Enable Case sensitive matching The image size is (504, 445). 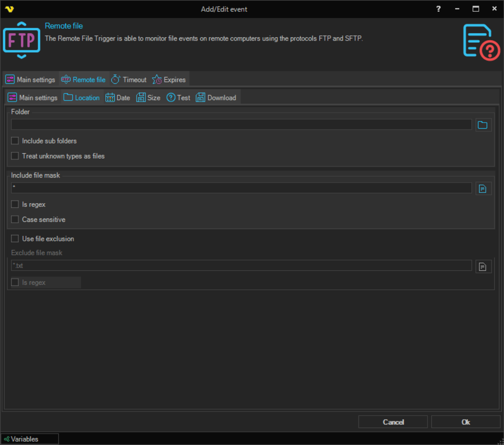pyautogui.click(x=15, y=219)
